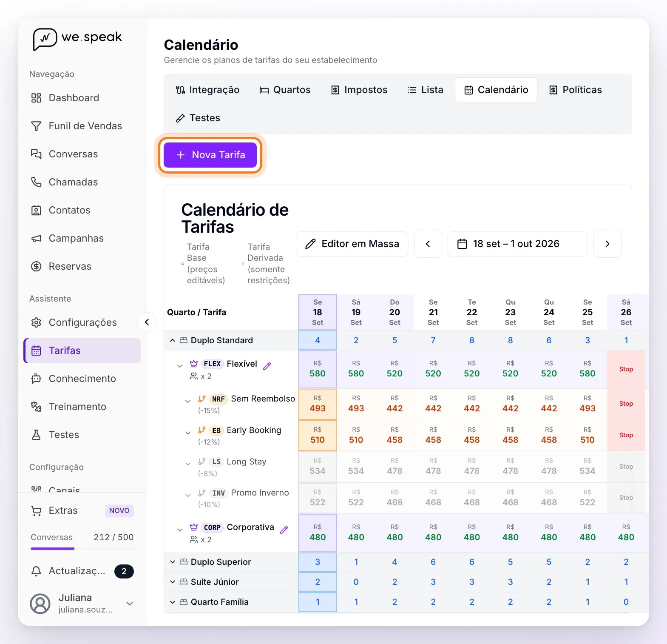Open Chamadas phone icon
Viewport: 667px width, 644px height.
(x=36, y=182)
